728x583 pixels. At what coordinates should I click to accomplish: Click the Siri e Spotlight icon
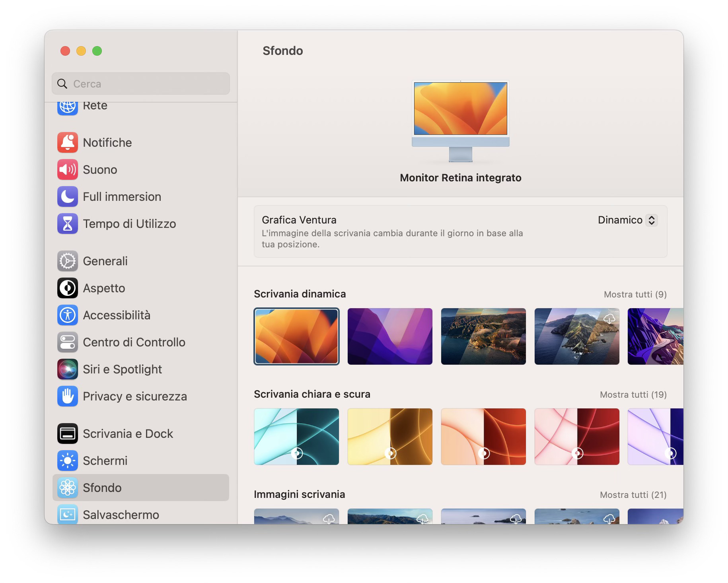[x=67, y=369]
